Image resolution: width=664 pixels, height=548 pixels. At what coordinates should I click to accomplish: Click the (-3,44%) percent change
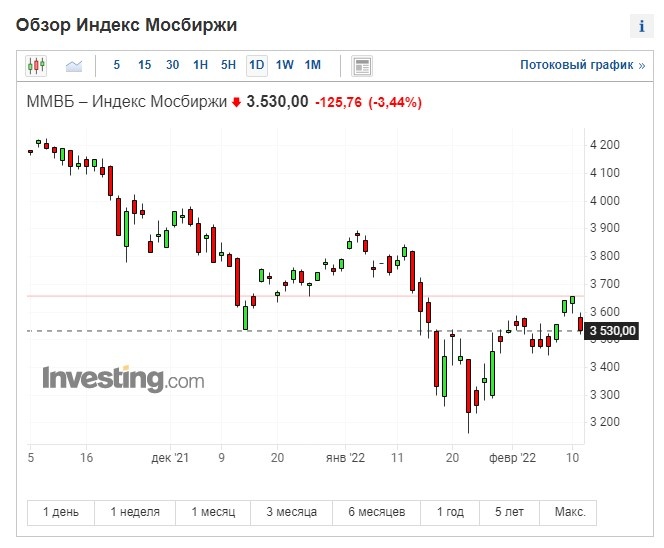[x=395, y=102]
